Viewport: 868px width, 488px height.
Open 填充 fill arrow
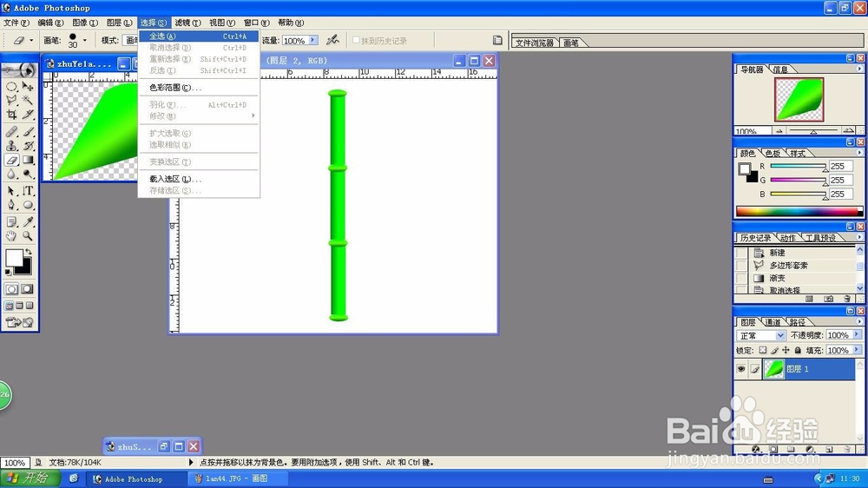pos(857,350)
